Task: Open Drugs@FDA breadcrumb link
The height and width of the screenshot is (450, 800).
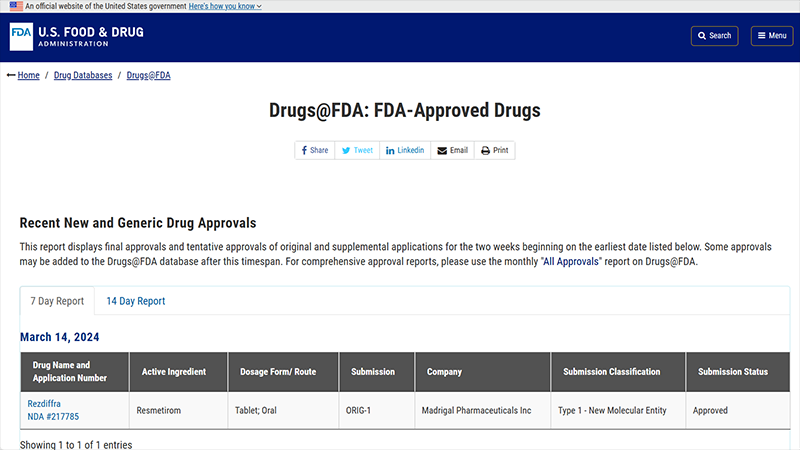Action: 148,75
